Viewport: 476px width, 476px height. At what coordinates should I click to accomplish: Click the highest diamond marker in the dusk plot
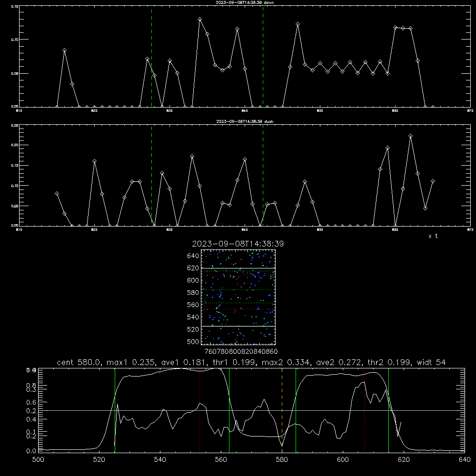pos(410,136)
